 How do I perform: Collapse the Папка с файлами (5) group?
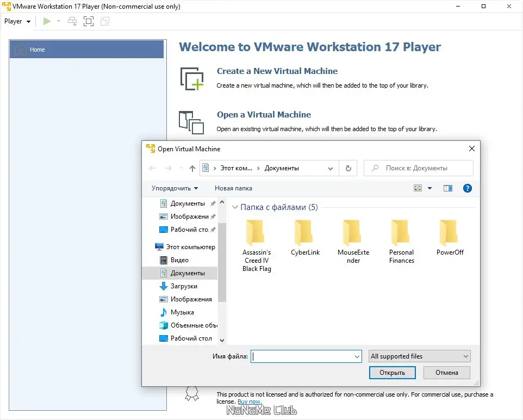[x=235, y=207]
